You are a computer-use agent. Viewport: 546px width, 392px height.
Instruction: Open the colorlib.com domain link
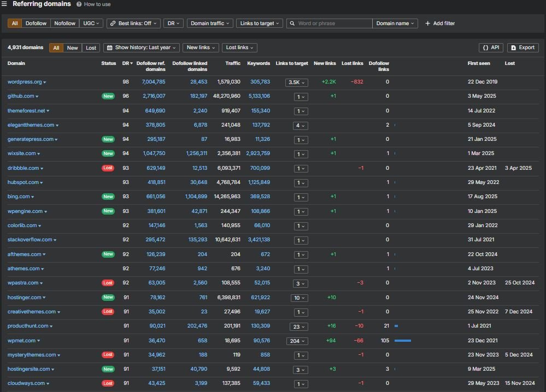(22, 225)
